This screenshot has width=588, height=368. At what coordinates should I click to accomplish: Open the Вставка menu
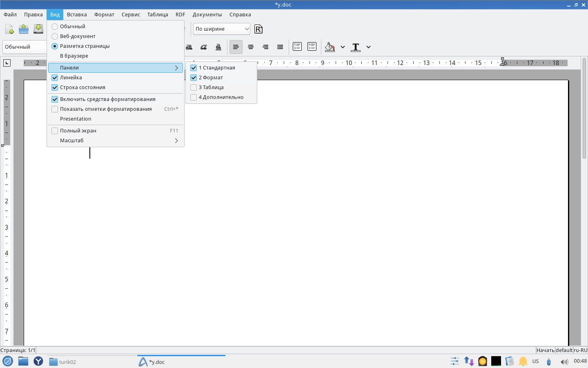[77, 15]
